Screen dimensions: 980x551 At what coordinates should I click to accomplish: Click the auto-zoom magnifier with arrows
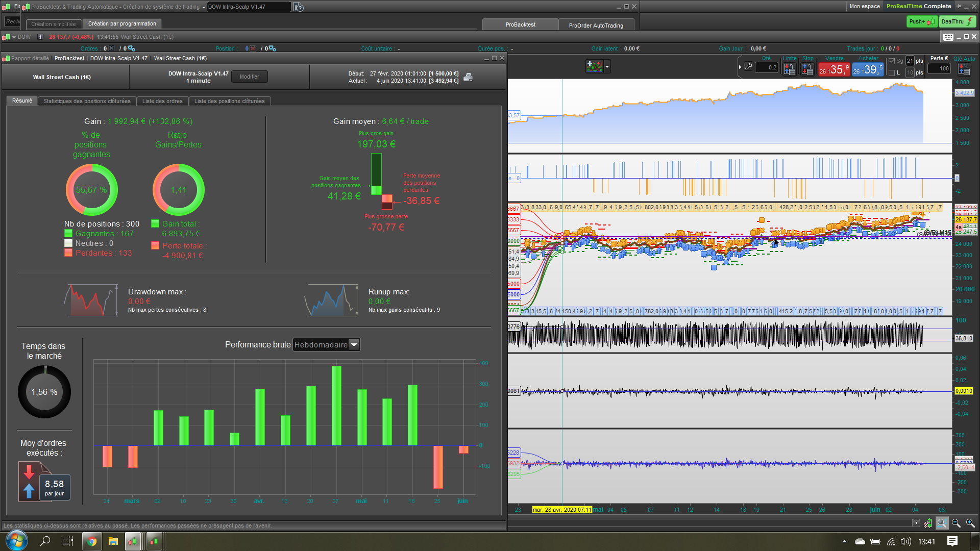coord(942,523)
